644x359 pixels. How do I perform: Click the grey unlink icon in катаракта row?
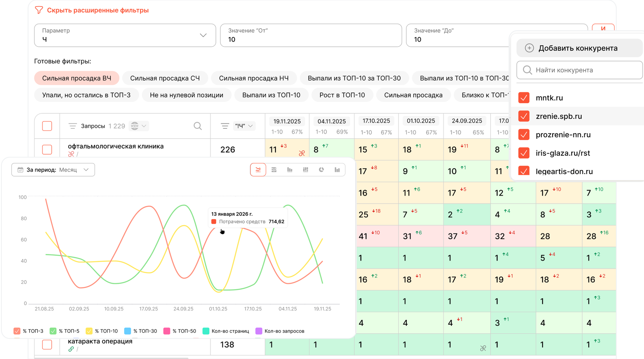click(483, 348)
